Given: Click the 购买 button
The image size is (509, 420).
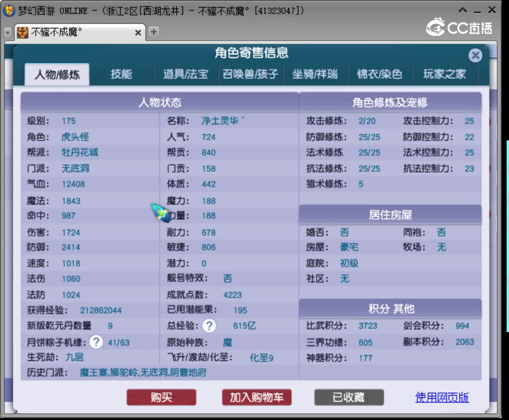Looking at the screenshot, I should pos(161,397).
